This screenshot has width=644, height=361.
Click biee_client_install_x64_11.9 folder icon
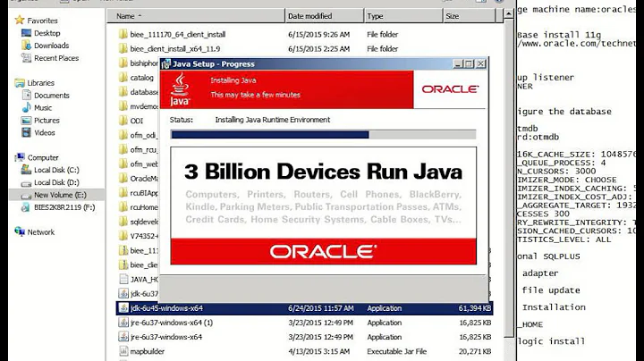click(x=123, y=48)
